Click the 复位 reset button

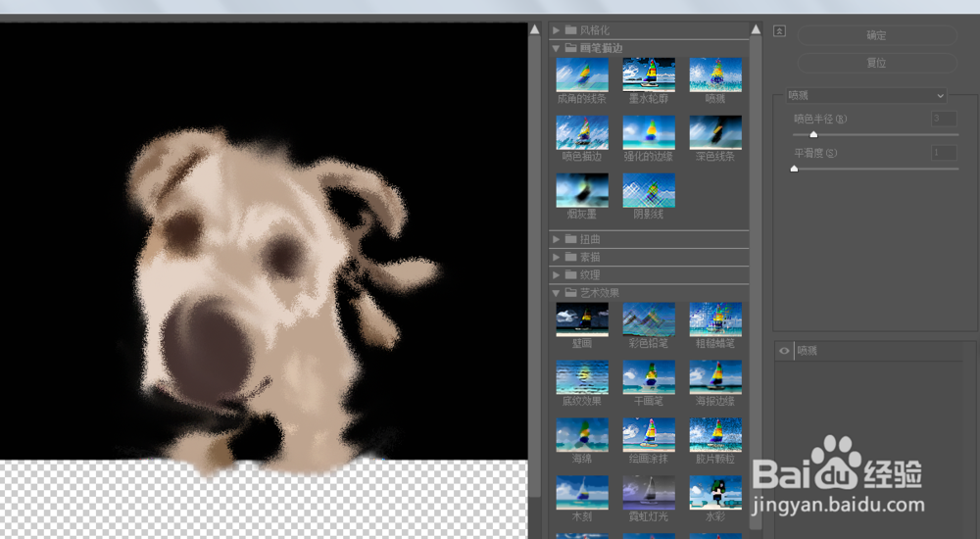(x=877, y=63)
